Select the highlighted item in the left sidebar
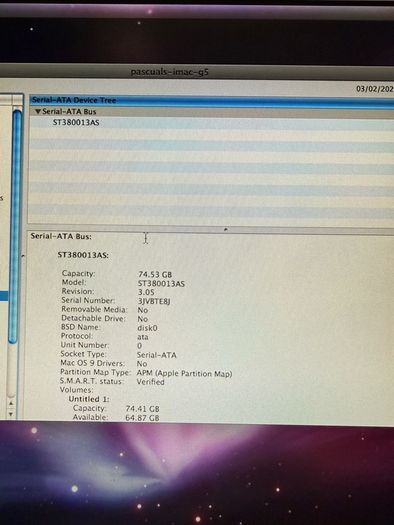The height and width of the screenshot is (525, 394). click(x=4, y=296)
